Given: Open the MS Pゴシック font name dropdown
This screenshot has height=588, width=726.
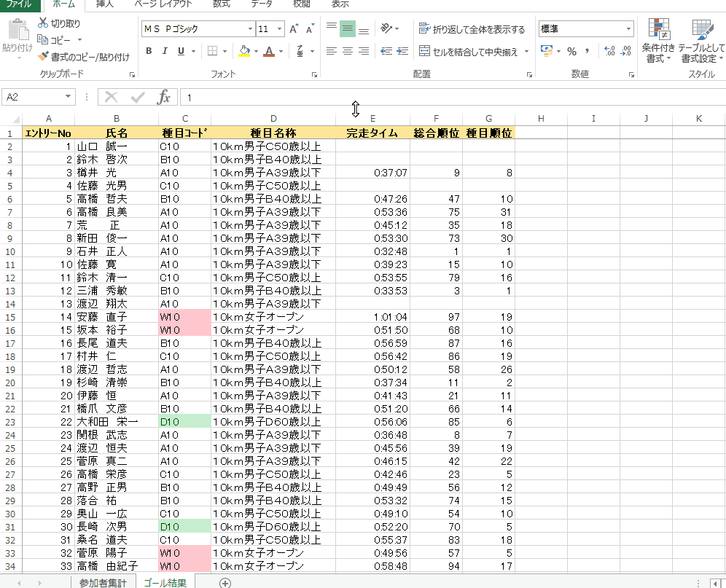Looking at the screenshot, I should click(249, 29).
